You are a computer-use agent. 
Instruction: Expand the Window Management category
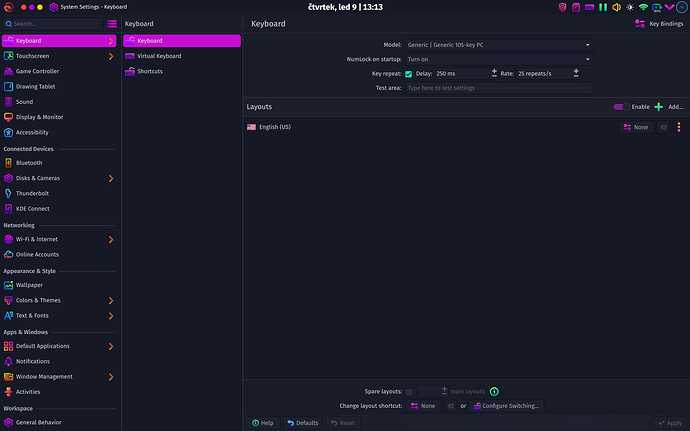(x=111, y=377)
